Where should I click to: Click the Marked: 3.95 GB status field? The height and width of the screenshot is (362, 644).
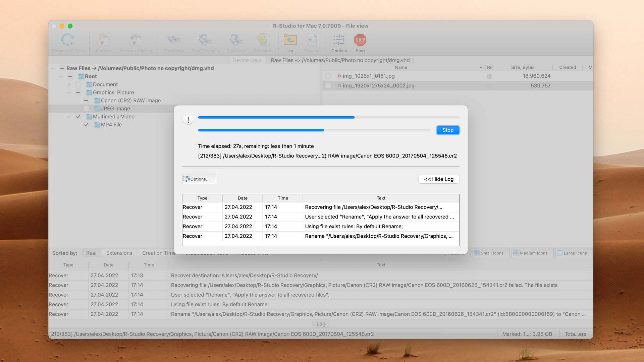(527, 334)
